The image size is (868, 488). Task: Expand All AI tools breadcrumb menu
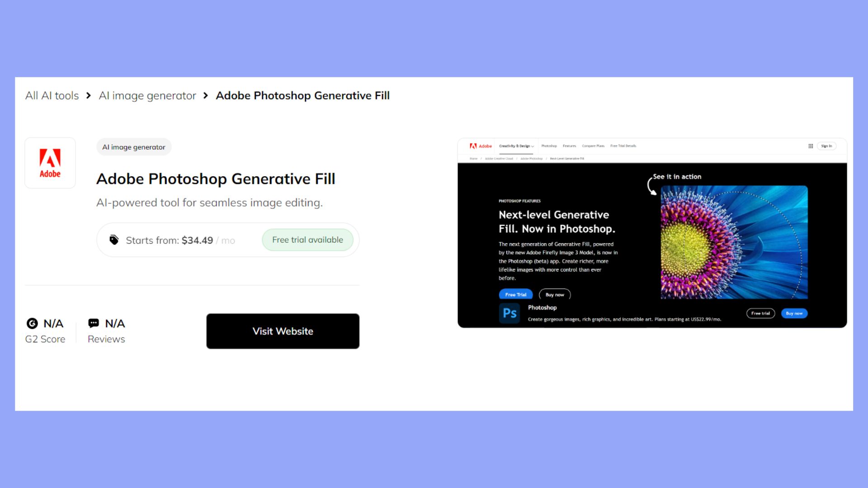point(52,95)
